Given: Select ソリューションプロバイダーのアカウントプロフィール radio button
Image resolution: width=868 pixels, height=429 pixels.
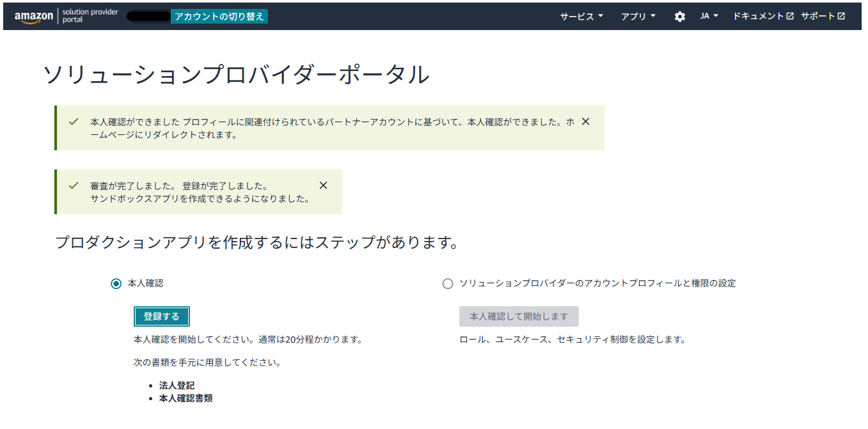Looking at the screenshot, I should (x=448, y=283).
